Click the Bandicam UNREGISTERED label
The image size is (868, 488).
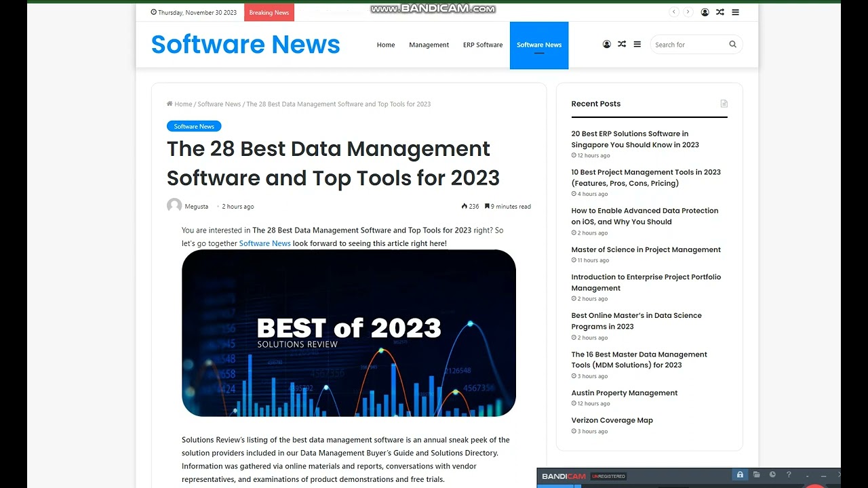(x=610, y=476)
